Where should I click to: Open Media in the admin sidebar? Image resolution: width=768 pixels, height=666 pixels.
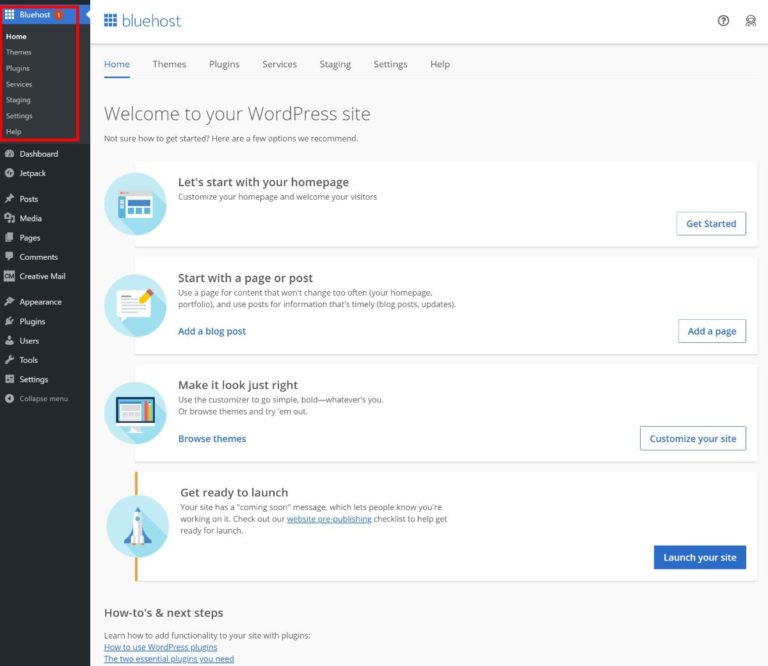click(x=30, y=218)
